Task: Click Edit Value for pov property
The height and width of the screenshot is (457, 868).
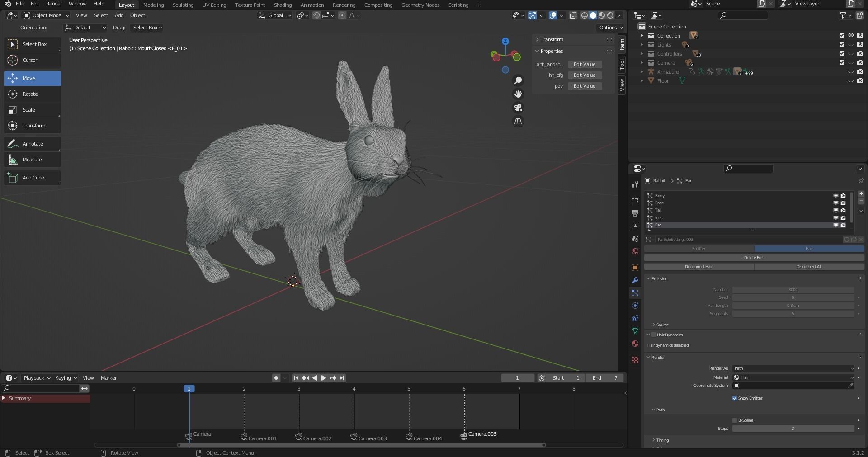Action: 584,86
